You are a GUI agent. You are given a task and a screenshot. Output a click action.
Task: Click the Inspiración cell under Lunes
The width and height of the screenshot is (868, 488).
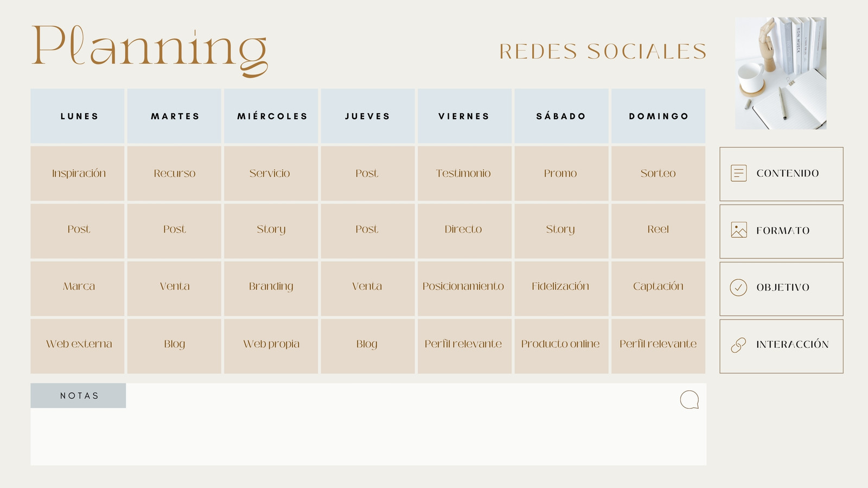click(x=78, y=174)
